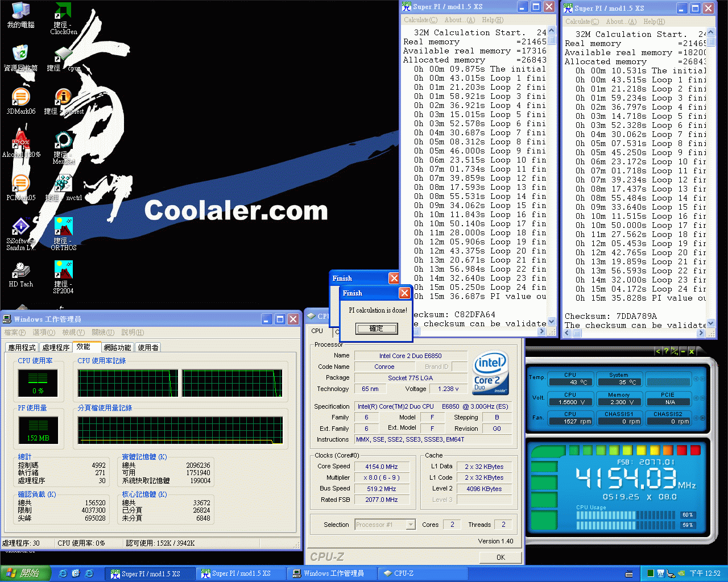Viewport: 728px width, 582px height.
Task: Click the Intel Core 2 Duo logo
Action: (x=490, y=372)
